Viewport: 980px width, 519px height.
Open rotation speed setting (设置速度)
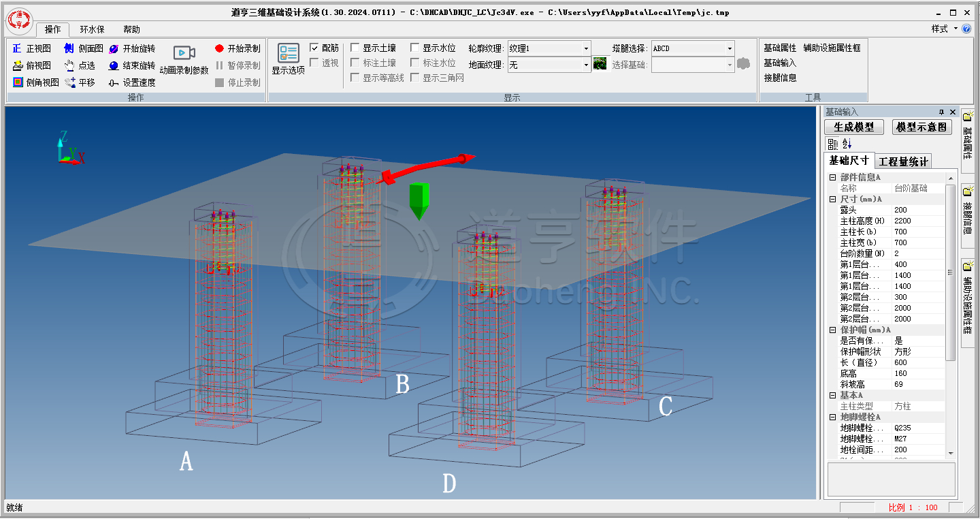[x=132, y=82]
